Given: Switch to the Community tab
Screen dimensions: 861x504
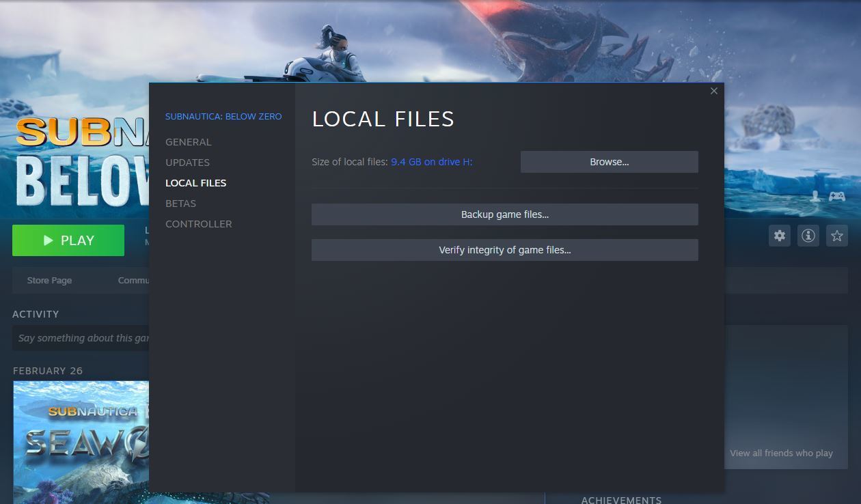Looking at the screenshot, I should (135, 280).
